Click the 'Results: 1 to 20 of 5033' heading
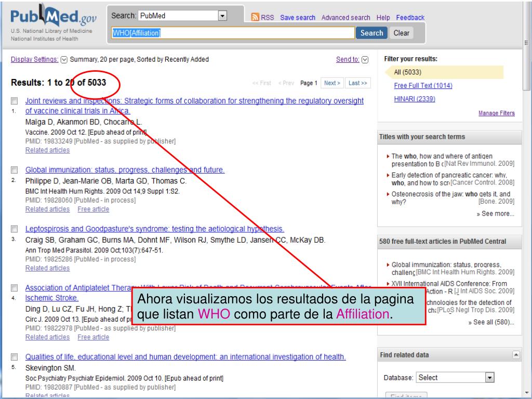Viewport: 532px width, 399px height. (x=58, y=83)
